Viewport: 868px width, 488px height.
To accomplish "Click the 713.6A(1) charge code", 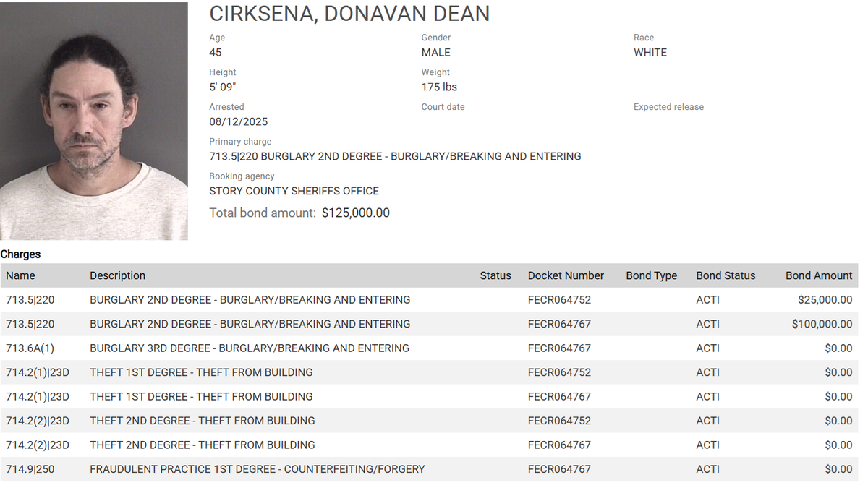I will (x=30, y=348).
